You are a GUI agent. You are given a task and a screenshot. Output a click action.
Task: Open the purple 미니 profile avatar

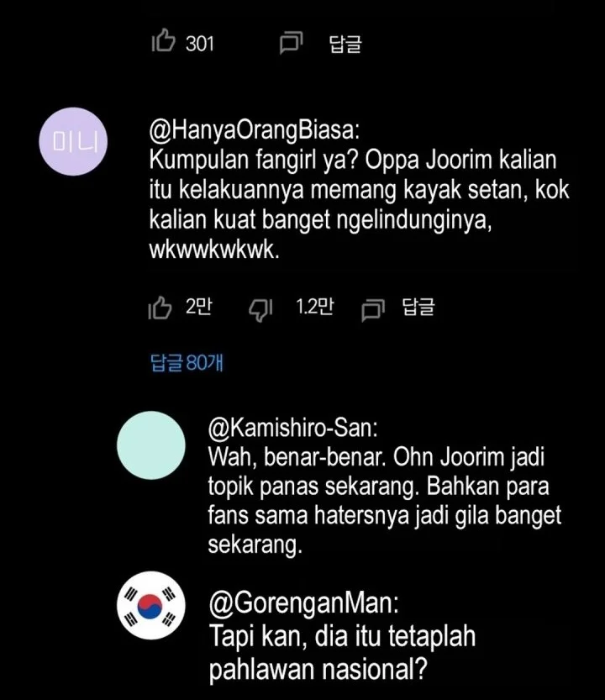point(73,141)
